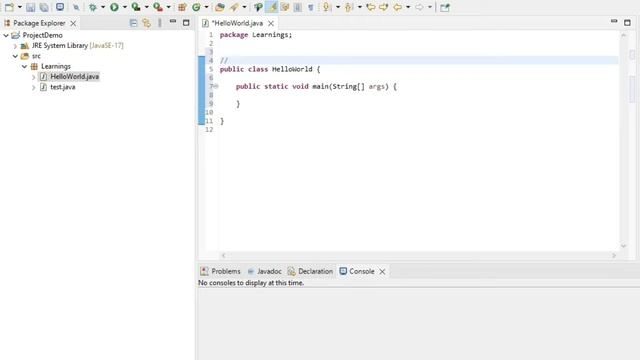Click the Search flashlight toolbar icon
Viewport: 640px width, 360px height.
234,7
